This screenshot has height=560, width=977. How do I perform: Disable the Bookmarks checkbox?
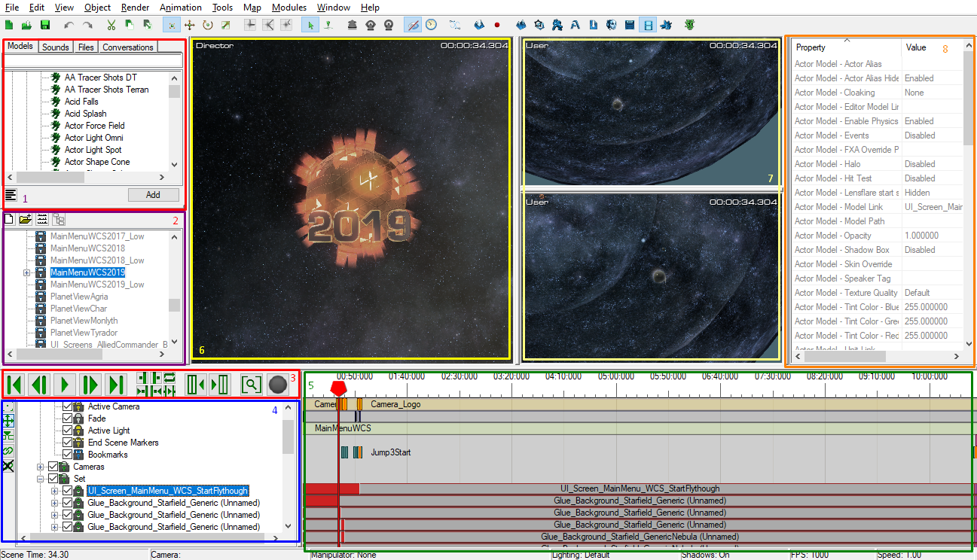67,455
